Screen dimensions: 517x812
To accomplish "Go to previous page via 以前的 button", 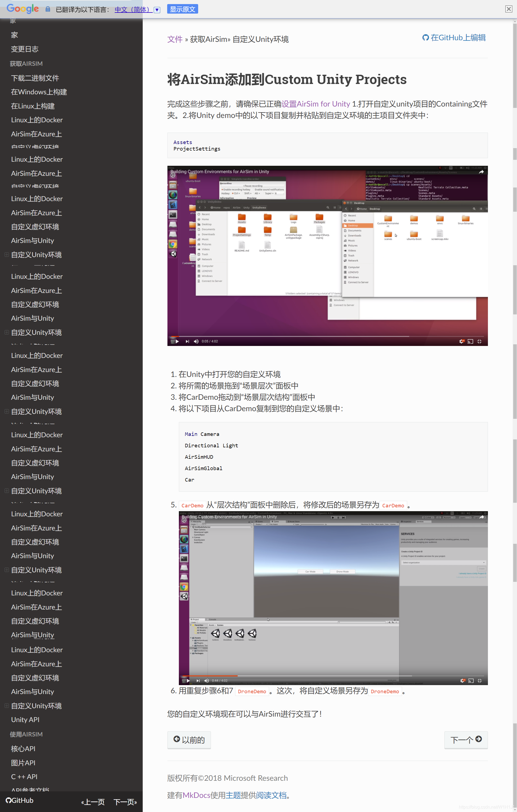I will [x=189, y=740].
